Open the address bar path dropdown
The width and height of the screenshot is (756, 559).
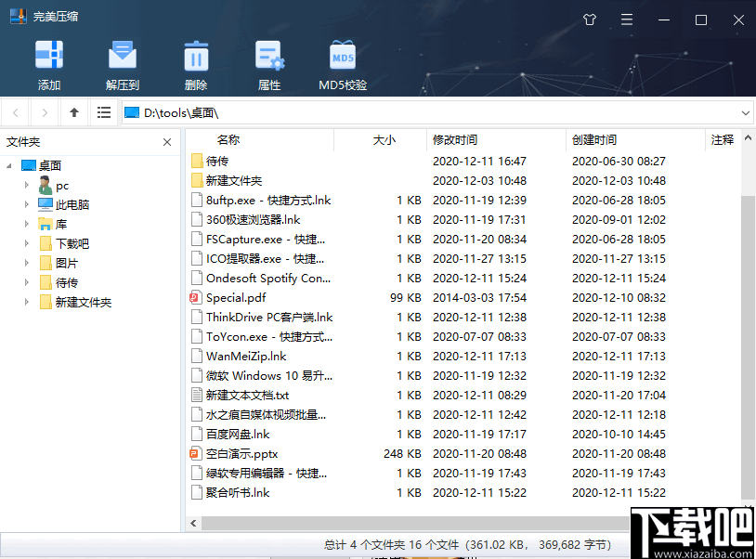click(x=745, y=112)
